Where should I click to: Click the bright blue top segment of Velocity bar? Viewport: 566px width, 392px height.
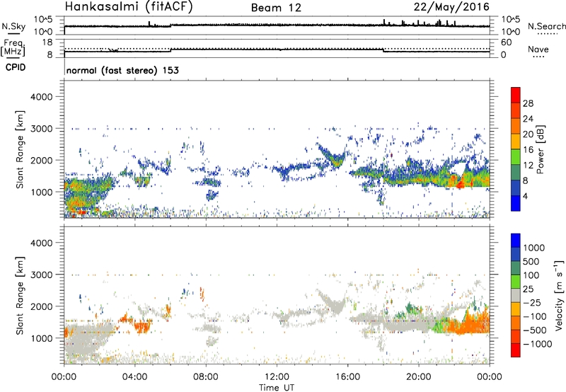516,241
